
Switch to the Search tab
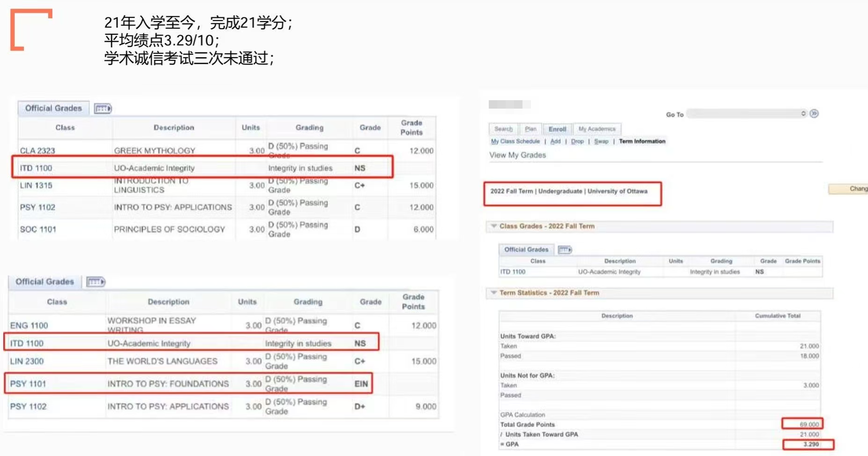point(503,129)
